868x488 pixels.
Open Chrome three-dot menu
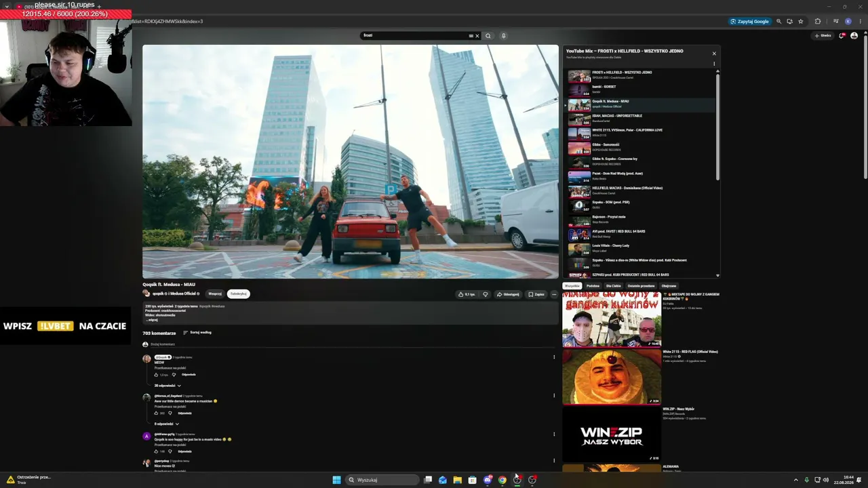861,21
